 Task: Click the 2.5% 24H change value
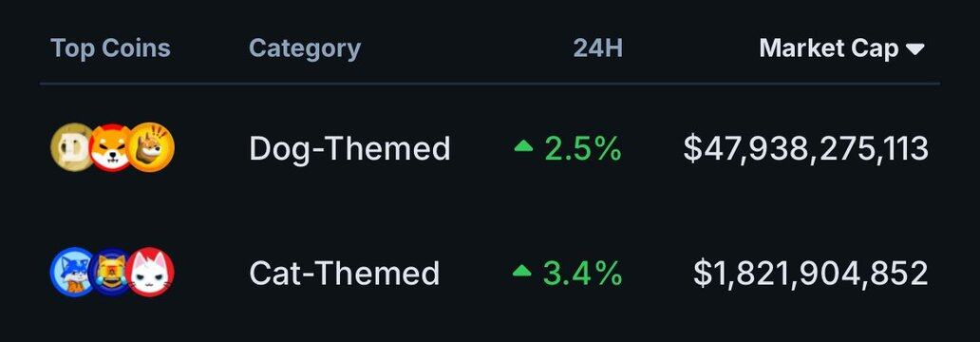pos(583,148)
